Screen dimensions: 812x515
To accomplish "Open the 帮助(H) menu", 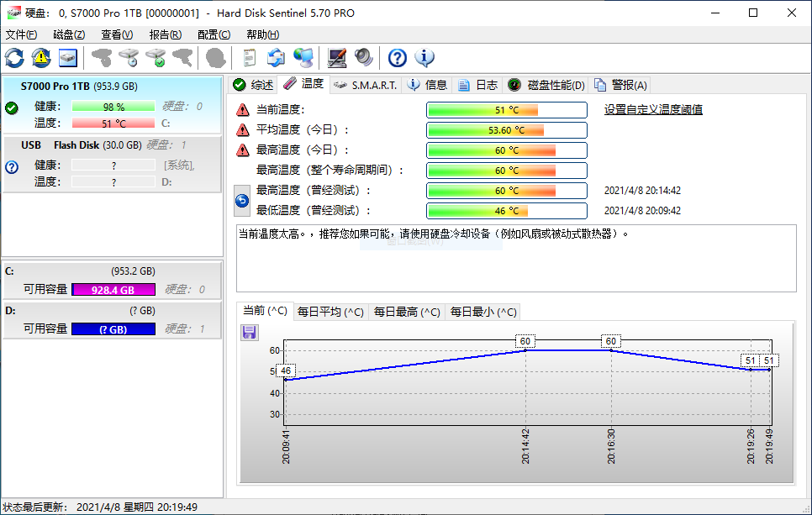I will point(262,34).
